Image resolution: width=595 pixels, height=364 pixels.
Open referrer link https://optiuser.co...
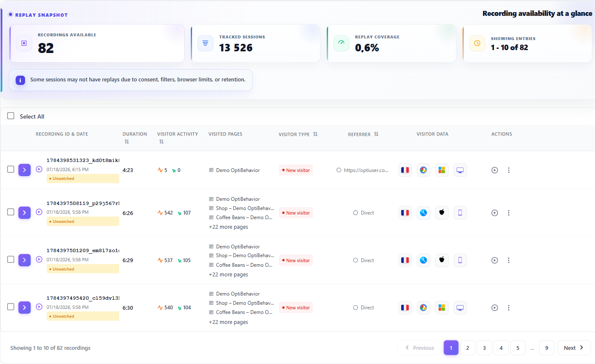point(366,170)
